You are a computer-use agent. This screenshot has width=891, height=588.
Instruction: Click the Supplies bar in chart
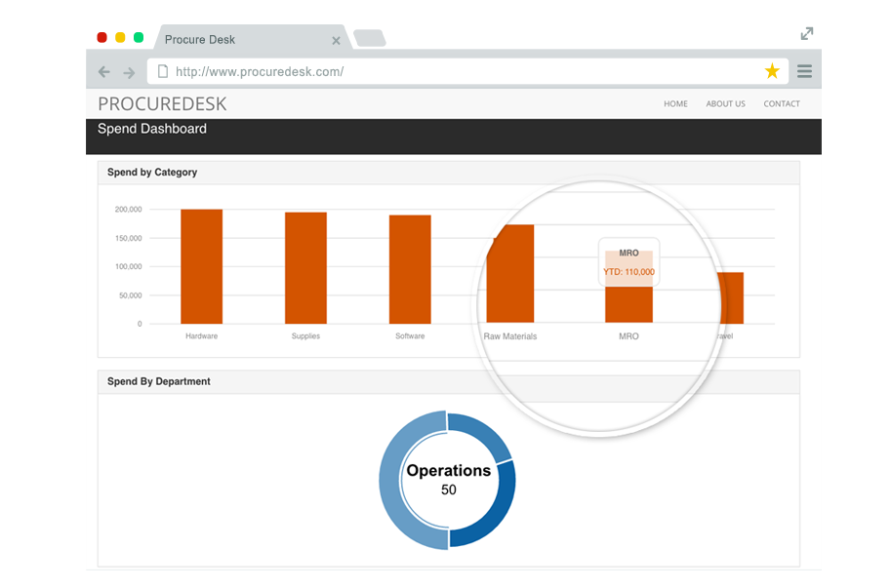coord(305,268)
